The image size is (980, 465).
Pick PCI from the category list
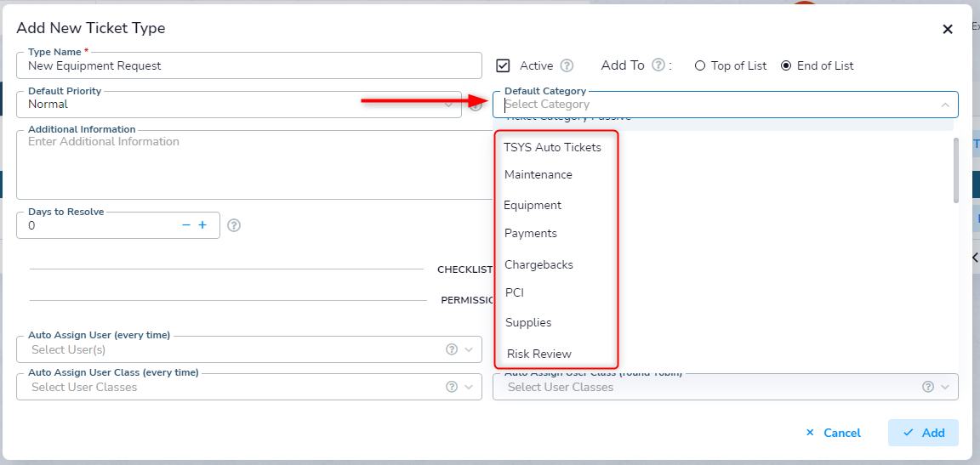point(515,292)
